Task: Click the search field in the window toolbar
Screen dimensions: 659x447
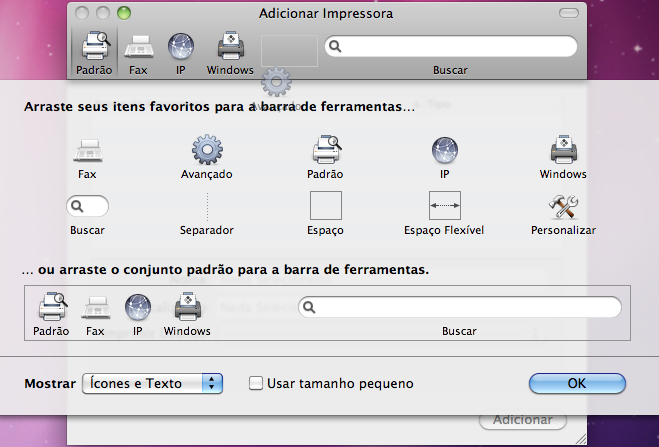Action: [451, 46]
